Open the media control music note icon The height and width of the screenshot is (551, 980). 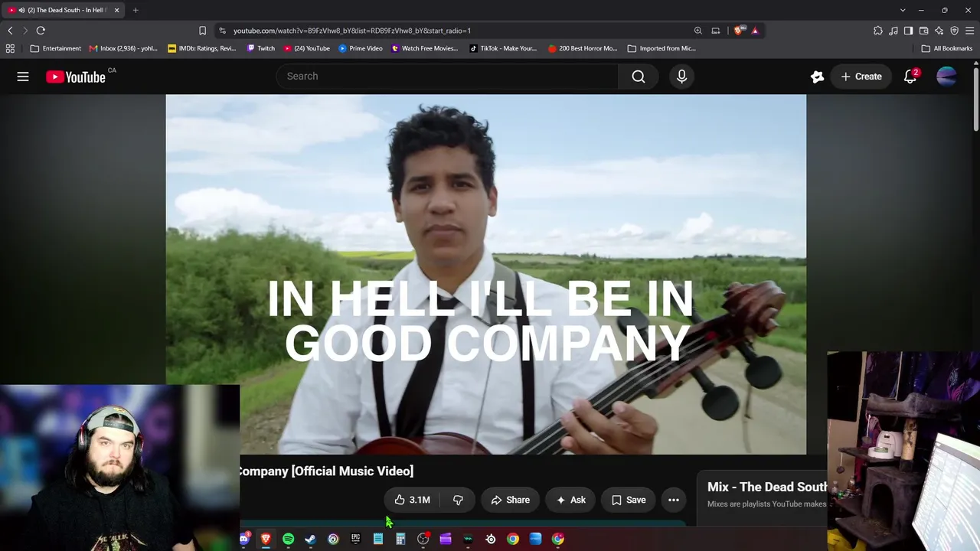pyautogui.click(x=893, y=31)
